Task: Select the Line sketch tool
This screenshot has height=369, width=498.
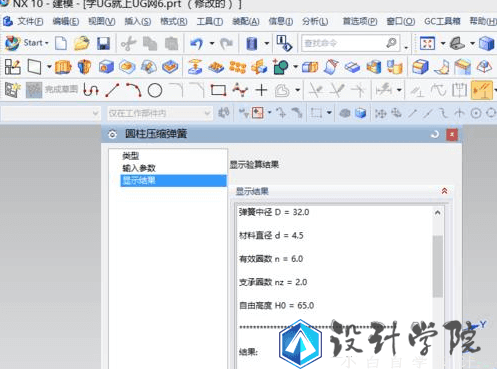Action: (x=112, y=90)
